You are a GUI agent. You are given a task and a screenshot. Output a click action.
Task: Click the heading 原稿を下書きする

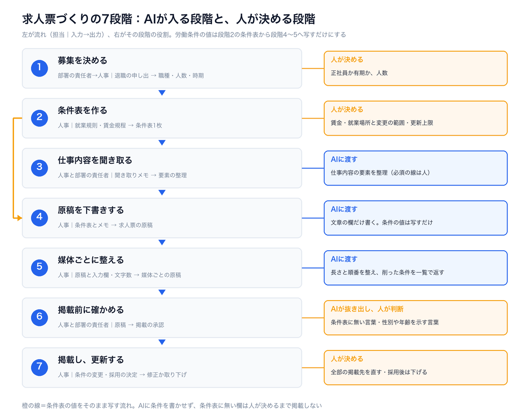[x=91, y=210]
